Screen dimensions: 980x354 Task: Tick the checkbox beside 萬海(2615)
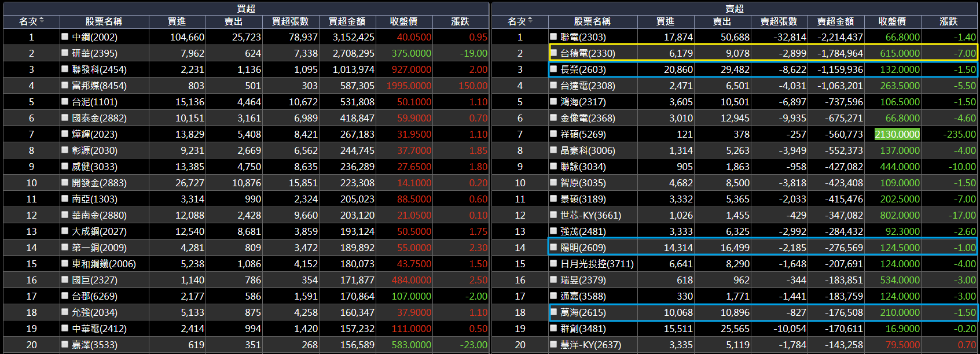point(553,312)
